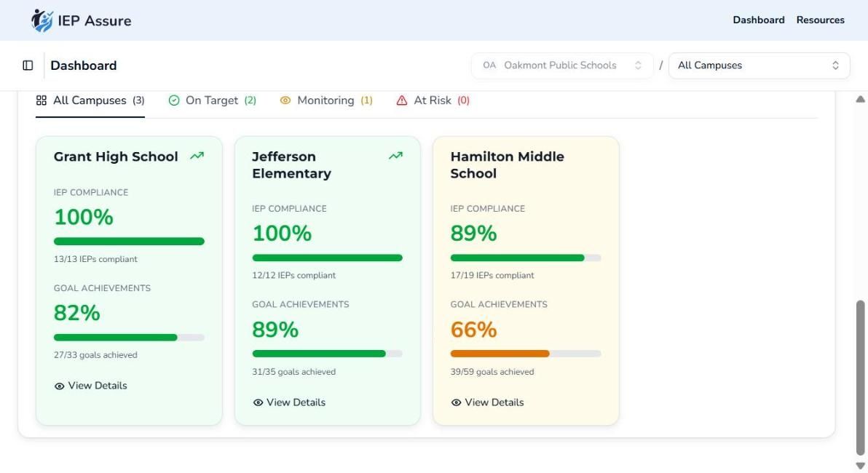
Task: Click the Grant High School card title
Action: 116,156
